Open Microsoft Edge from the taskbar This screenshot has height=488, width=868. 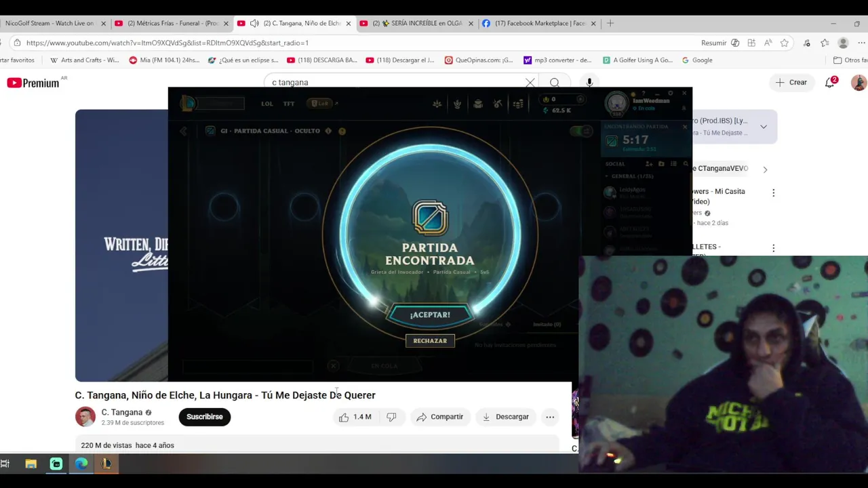[x=81, y=464]
